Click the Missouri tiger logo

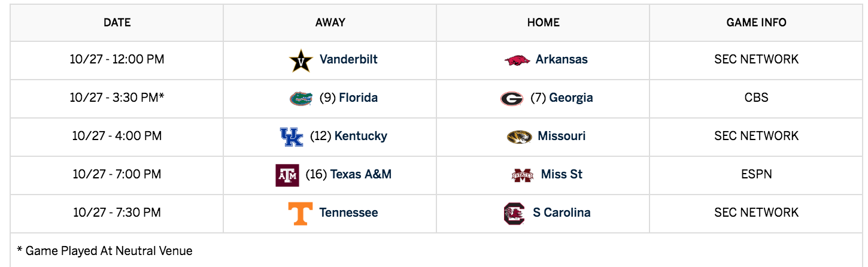coord(519,136)
